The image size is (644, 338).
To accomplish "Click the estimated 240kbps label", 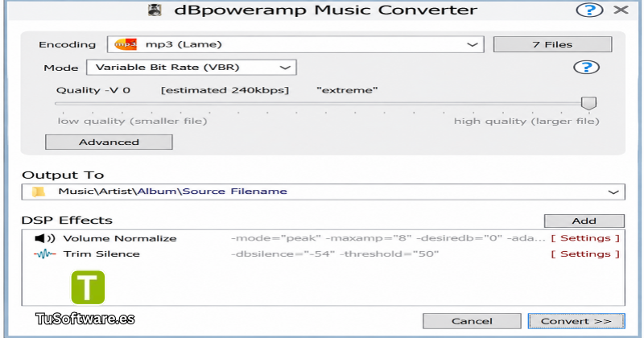I will click(225, 90).
